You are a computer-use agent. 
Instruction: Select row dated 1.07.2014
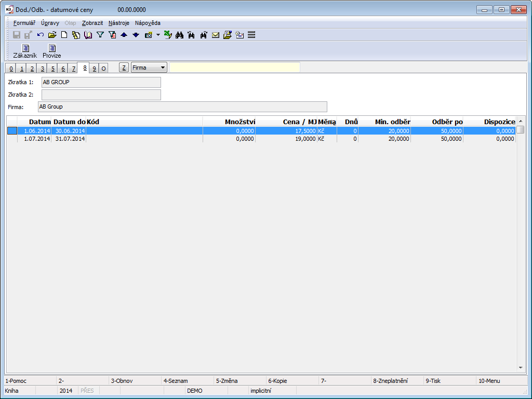[x=261, y=139]
